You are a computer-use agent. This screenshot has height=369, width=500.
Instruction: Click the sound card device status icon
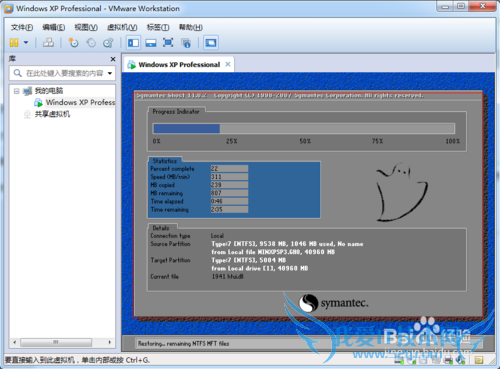[x=460, y=360]
